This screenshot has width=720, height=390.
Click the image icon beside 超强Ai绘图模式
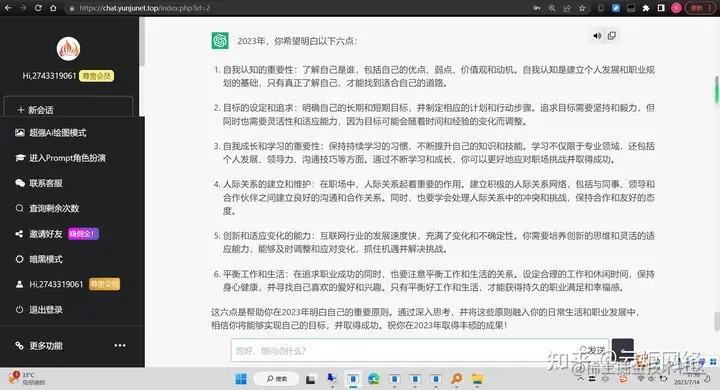pyautogui.click(x=20, y=133)
